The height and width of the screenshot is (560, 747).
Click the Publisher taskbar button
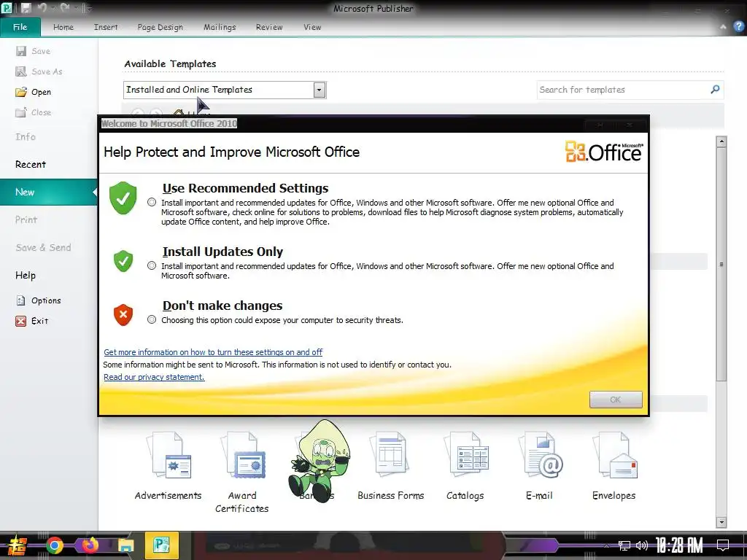point(161,545)
